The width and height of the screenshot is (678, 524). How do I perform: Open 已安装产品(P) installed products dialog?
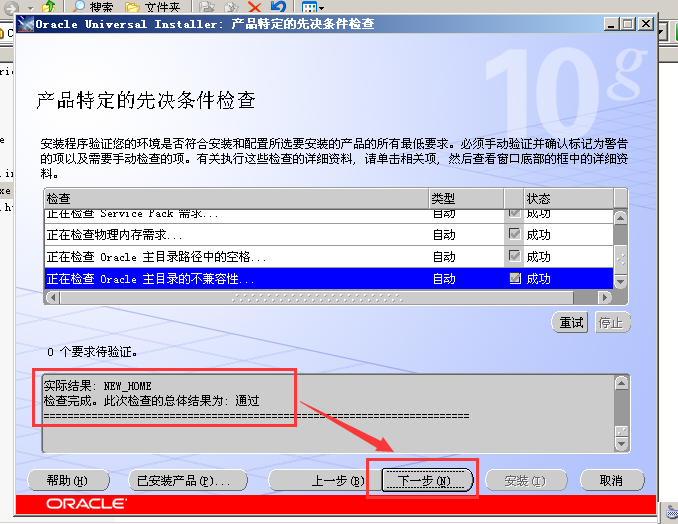tap(188, 480)
